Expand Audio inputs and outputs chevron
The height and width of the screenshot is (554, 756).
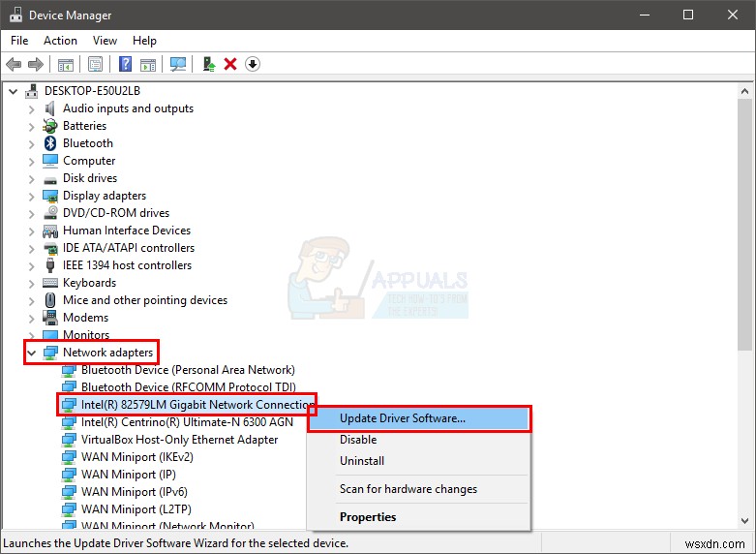[31, 109]
